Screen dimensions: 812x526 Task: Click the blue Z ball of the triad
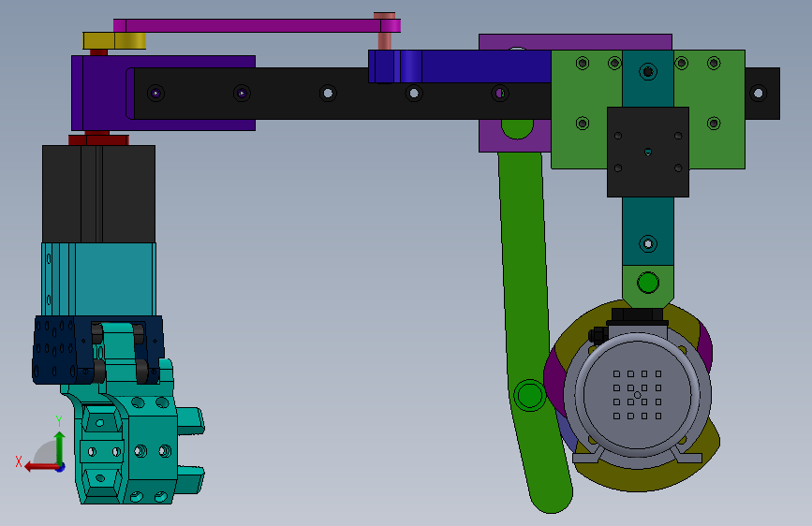pos(61,467)
